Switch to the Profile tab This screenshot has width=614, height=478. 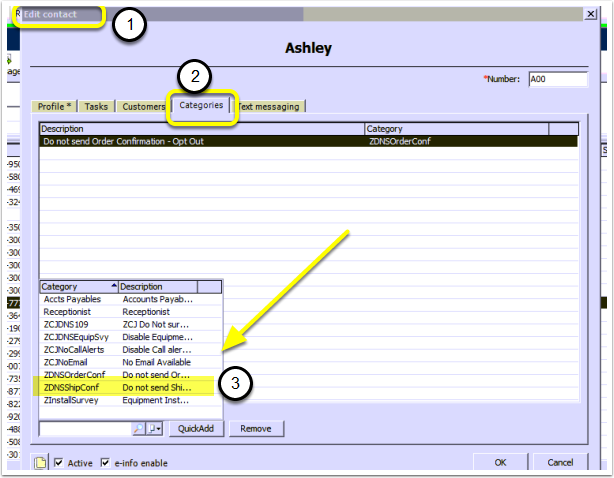click(54, 106)
